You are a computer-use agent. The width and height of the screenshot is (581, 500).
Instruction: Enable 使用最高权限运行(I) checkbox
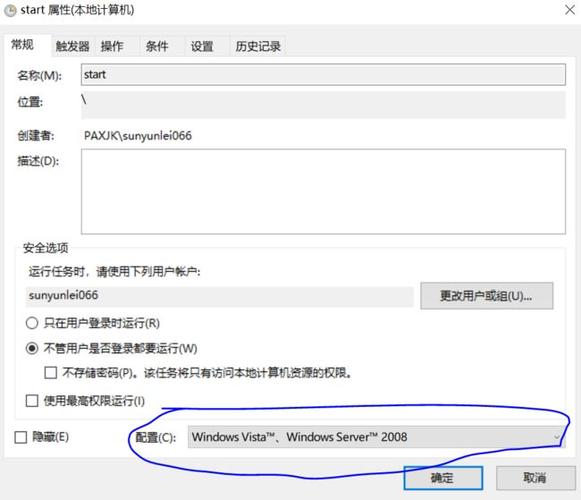[32, 401]
